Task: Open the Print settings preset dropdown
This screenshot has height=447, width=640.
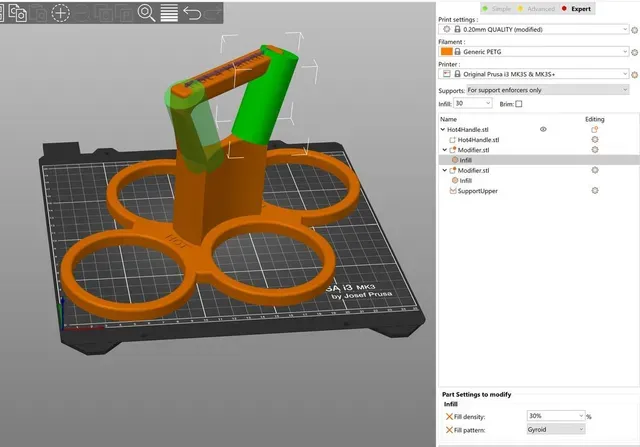Action: click(533, 29)
